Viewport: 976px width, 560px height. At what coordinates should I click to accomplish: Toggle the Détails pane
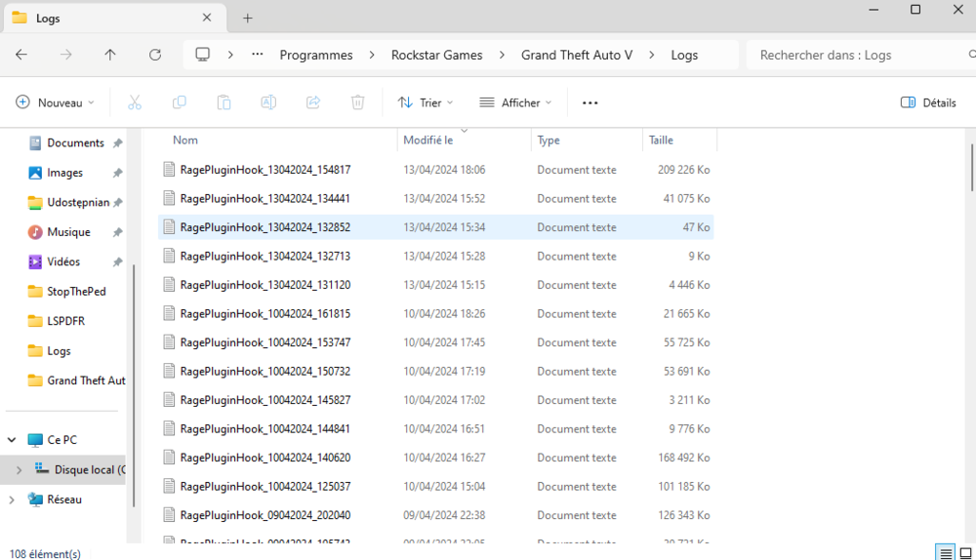click(928, 102)
